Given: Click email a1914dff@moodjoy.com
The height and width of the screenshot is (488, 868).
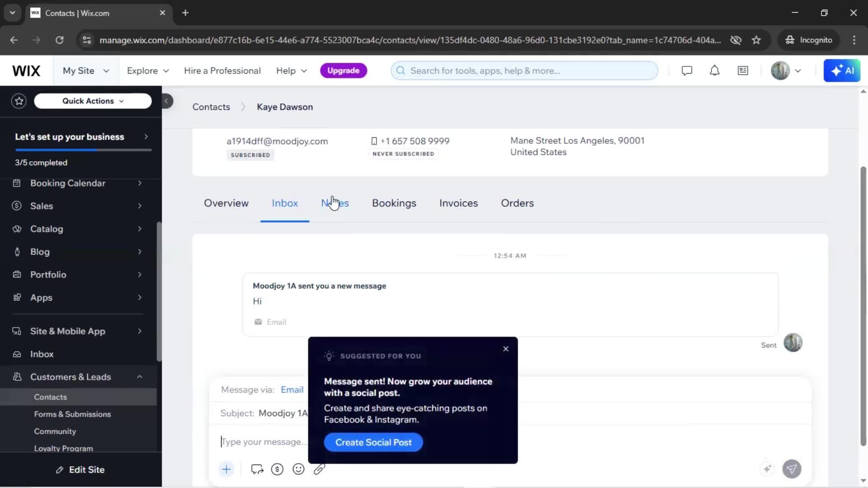Looking at the screenshot, I should click(x=277, y=141).
